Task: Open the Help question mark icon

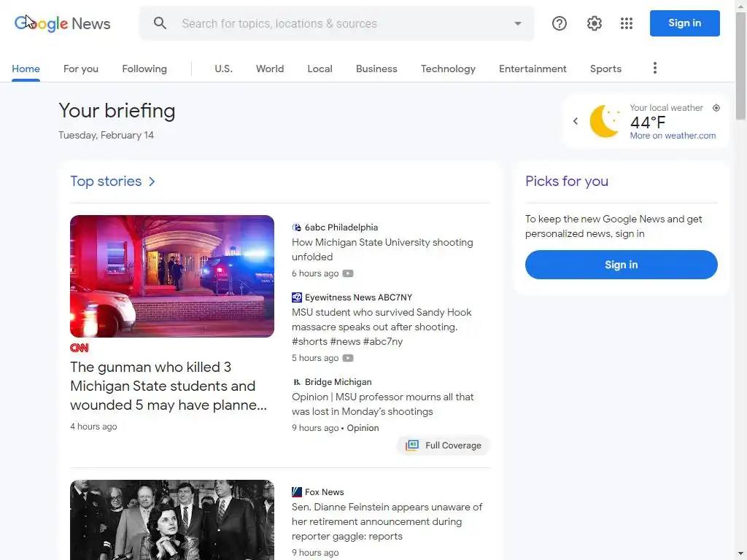Action: pos(560,23)
